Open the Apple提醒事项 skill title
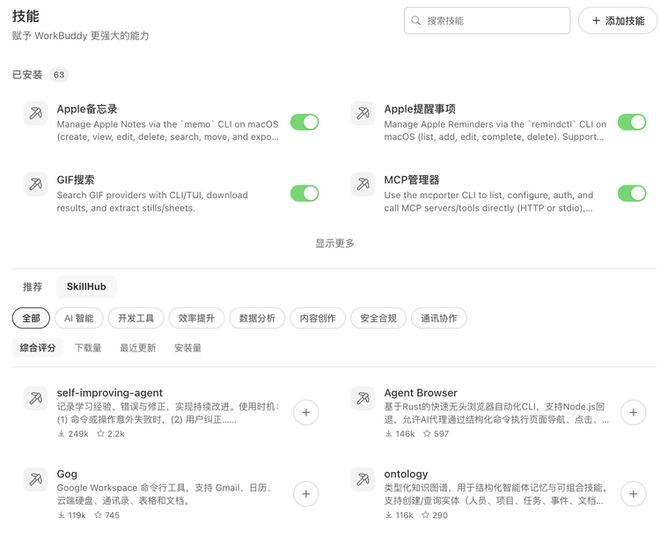This screenshot has width=660, height=539. click(420, 109)
